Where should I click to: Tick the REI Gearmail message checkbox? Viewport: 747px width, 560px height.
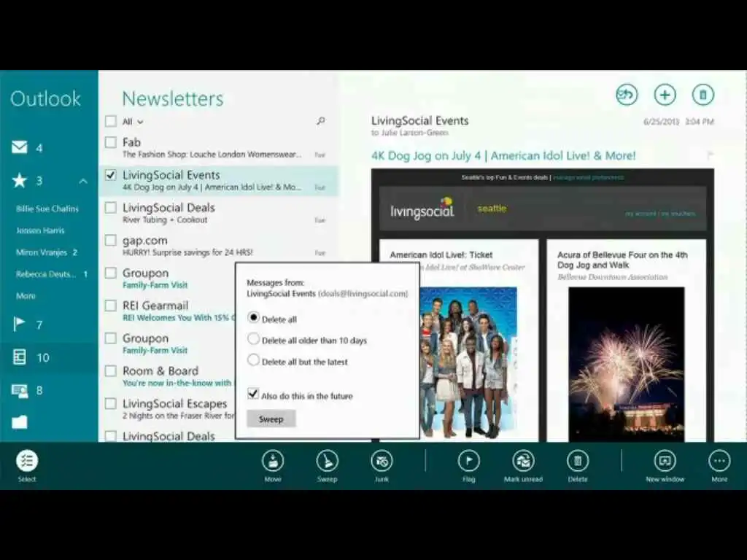(111, 306)
